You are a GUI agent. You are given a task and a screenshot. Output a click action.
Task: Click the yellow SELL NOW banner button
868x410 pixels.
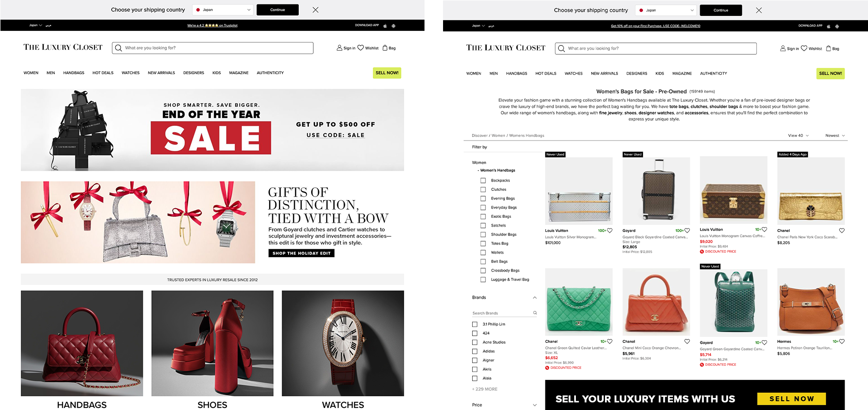point(792,399)
